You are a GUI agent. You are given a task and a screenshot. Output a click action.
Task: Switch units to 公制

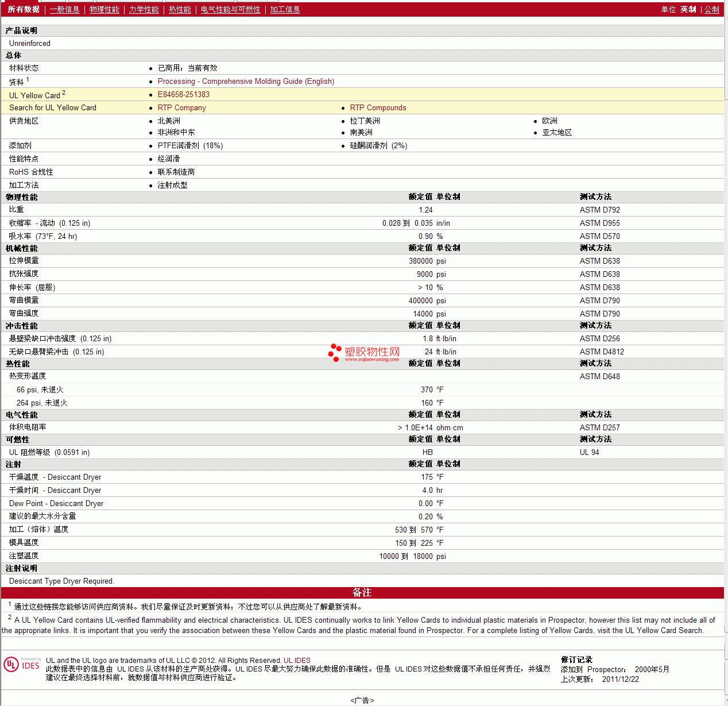[712, 10]
